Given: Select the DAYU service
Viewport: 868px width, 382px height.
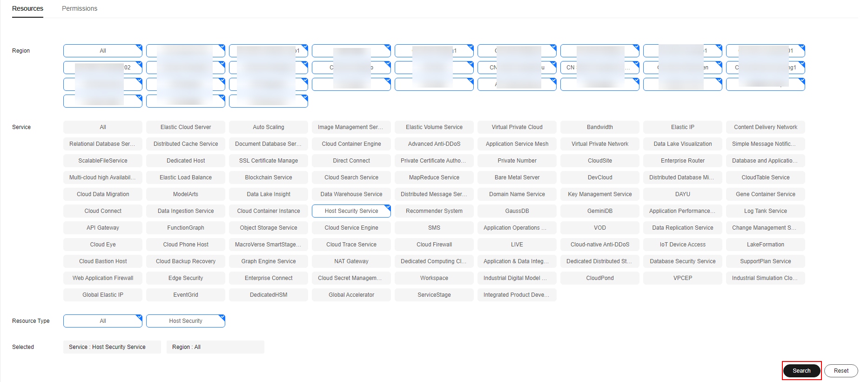Looking at the screenshot, I should point(683,194).
